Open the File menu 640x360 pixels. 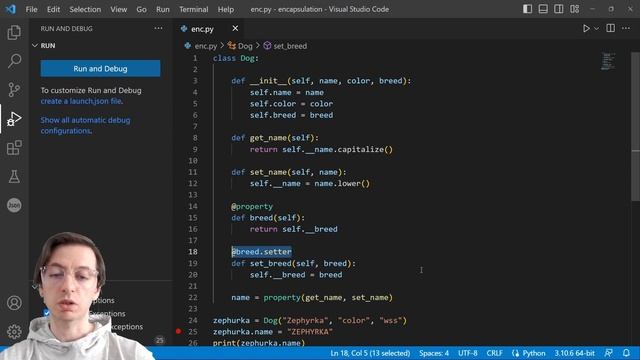tap(31, 9)
